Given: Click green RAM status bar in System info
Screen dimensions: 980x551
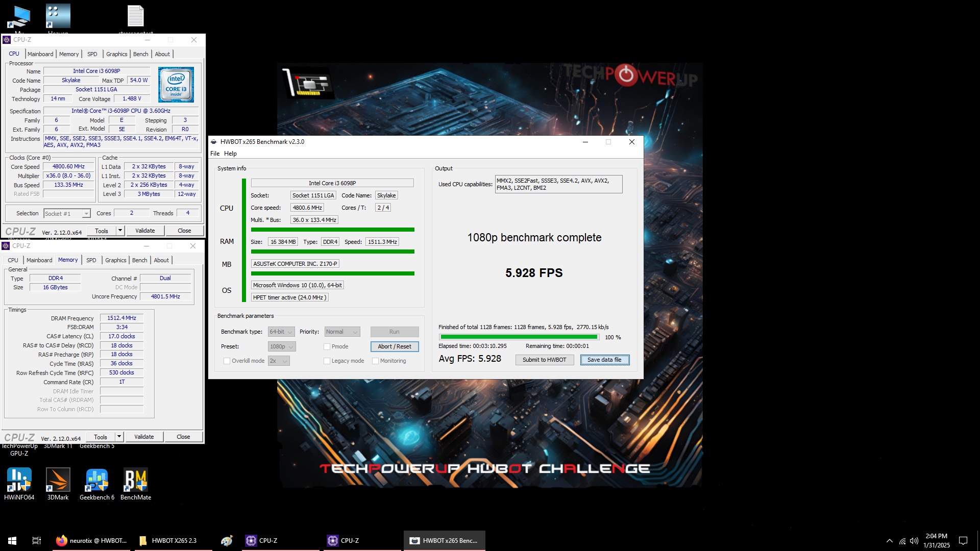Looking at the screenshot, I should click(x=333, y=252).
